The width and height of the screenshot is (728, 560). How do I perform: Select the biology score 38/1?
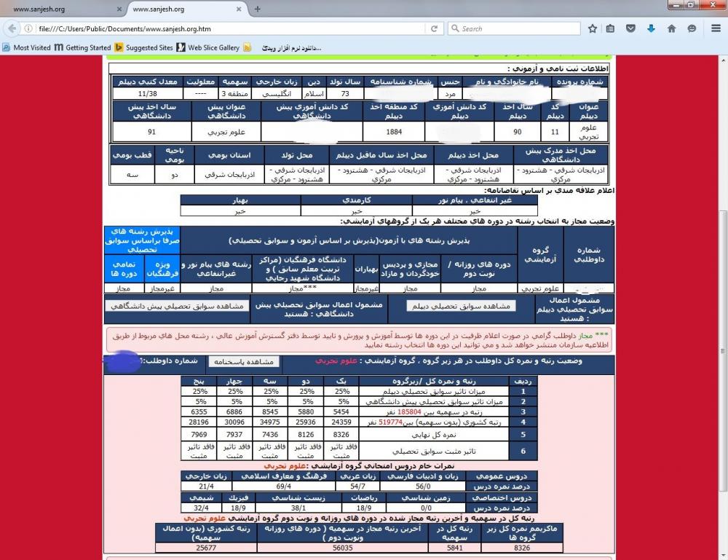pos(298,508)
